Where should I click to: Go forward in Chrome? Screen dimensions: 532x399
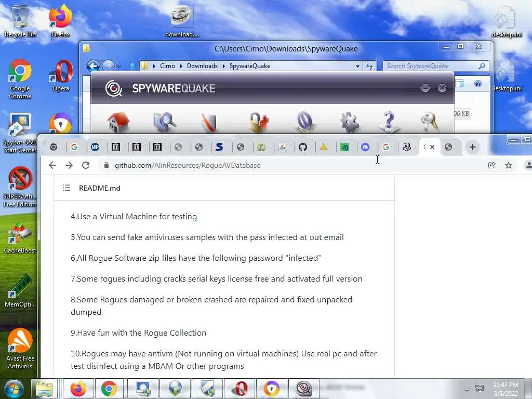69,165
